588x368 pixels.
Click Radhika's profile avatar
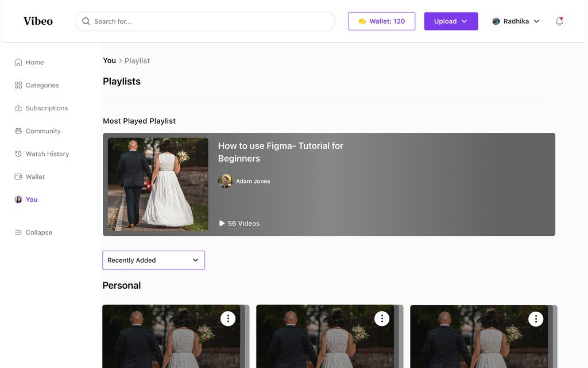(x=496, y=21)
